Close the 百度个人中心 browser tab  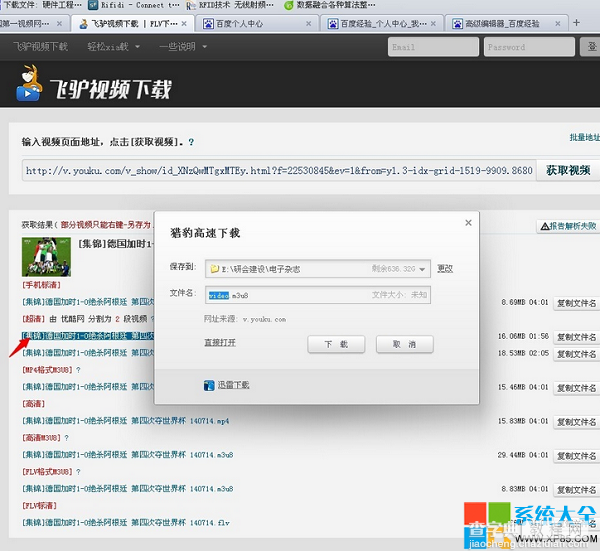308,24
